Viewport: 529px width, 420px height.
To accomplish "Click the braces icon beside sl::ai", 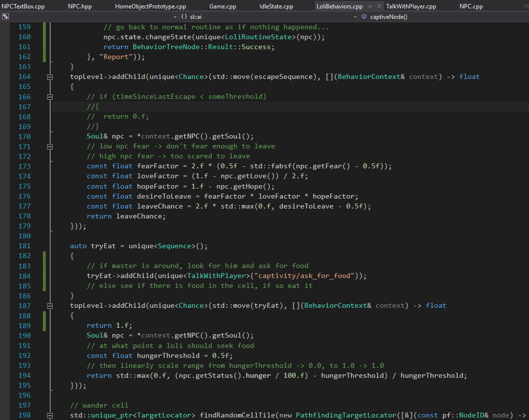I will click(184, 16).
